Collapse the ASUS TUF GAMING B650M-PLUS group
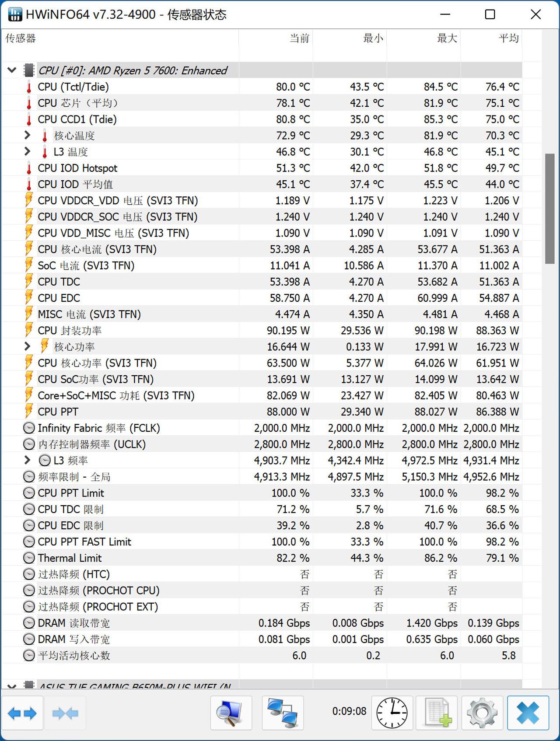 [12, 685]
